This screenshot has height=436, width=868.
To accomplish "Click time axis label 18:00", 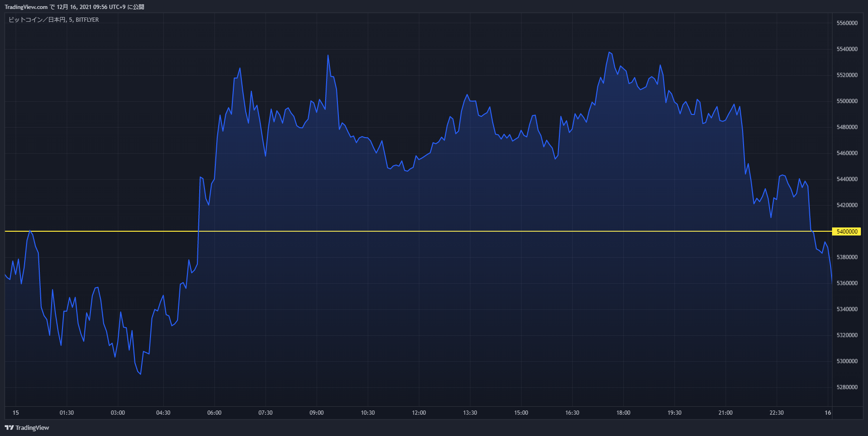I will tap(623, 413).
